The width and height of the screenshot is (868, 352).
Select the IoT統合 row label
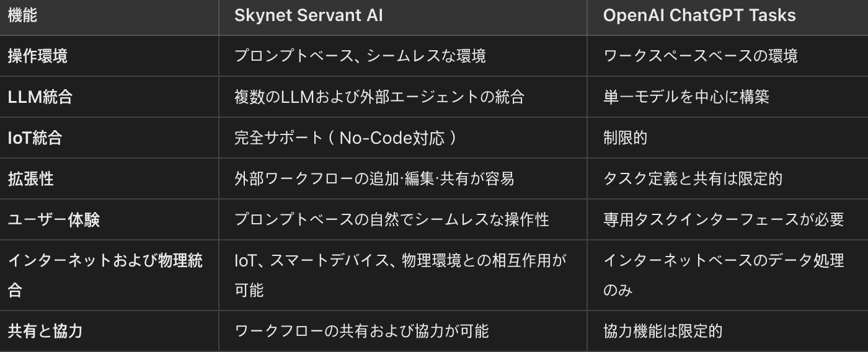(x=35, y=138)
